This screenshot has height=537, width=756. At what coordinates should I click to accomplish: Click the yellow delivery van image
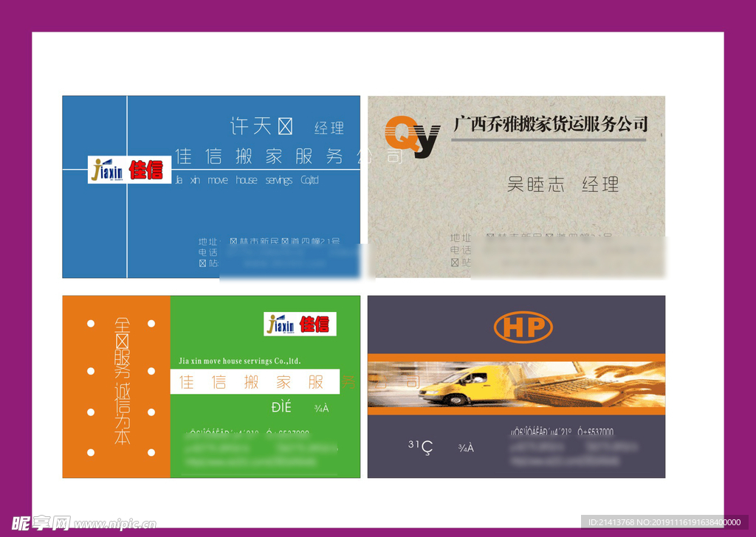(456, 385)
